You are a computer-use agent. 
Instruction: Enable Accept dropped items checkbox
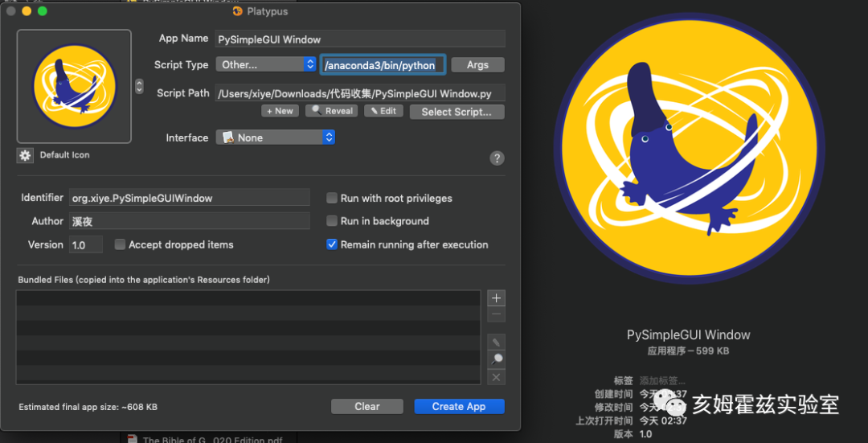coord(120,244)
